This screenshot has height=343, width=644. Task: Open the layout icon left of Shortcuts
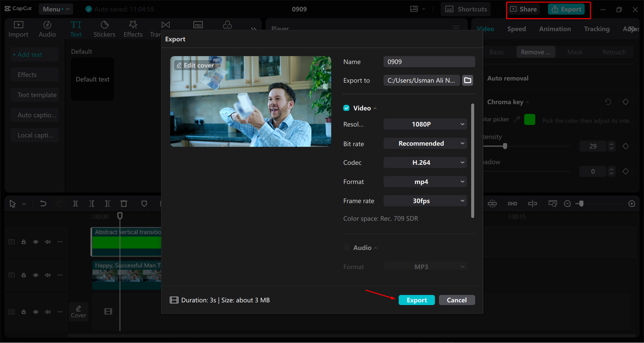[414, 9]
